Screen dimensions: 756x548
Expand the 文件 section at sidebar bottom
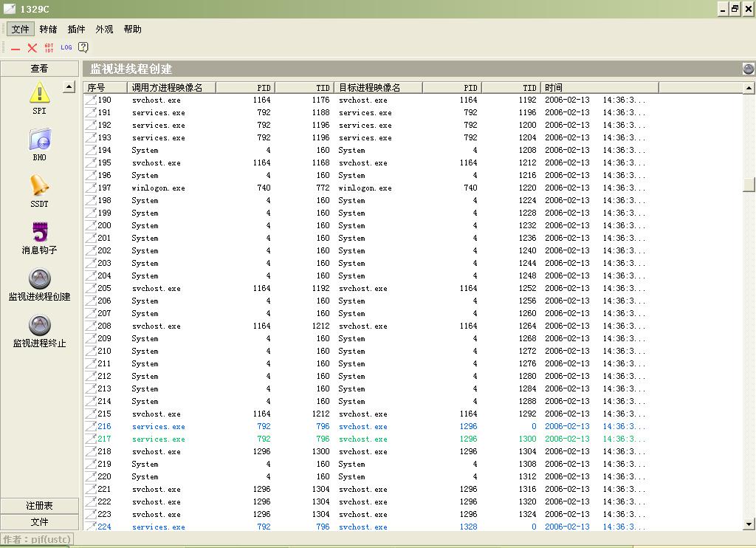(39, 522)
